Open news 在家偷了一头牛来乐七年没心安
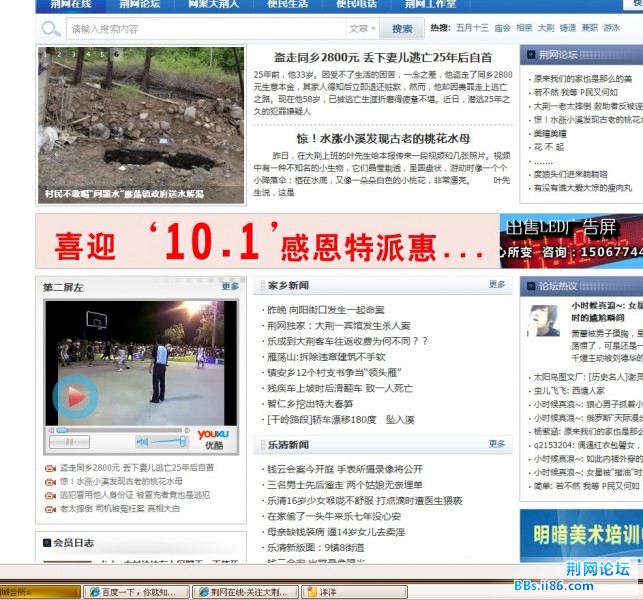 tap(334, 516)
